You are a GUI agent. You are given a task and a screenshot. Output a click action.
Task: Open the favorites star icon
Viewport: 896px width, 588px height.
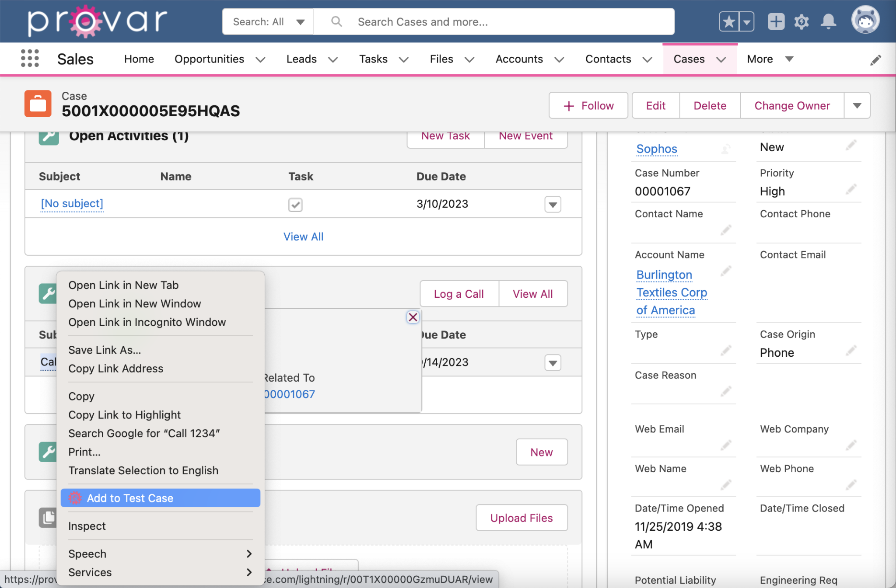point(728,21)
